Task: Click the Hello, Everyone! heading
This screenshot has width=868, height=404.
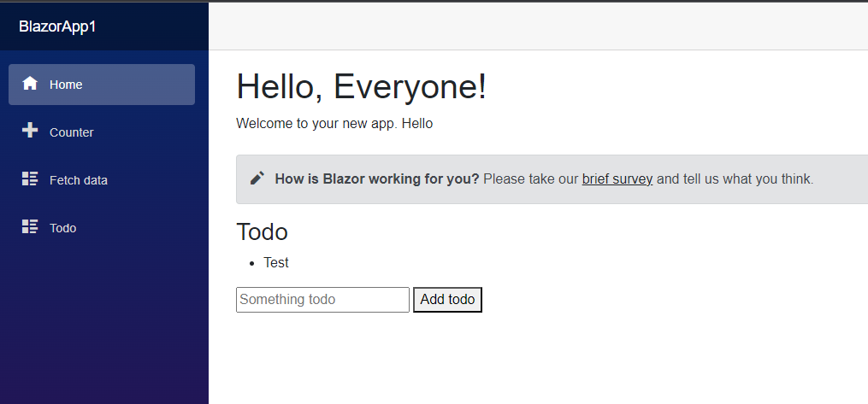Action: pos(362,87)
